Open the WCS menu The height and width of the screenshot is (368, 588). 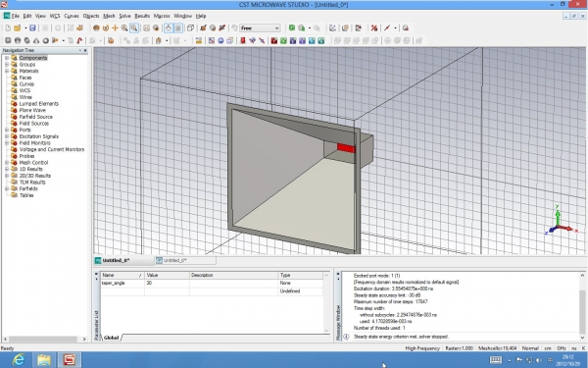55,16
